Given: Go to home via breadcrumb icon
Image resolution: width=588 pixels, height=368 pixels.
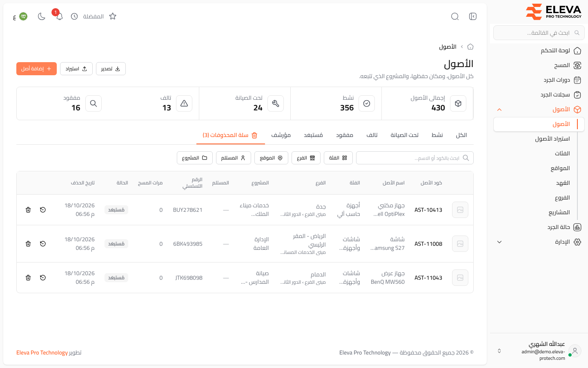Looking at the screenshot, I should tap(470, 47).
